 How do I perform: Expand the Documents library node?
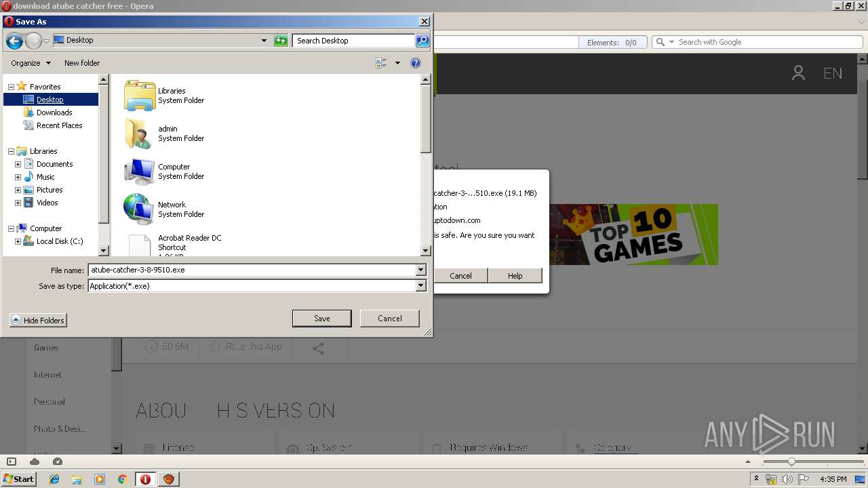[18, 164]
